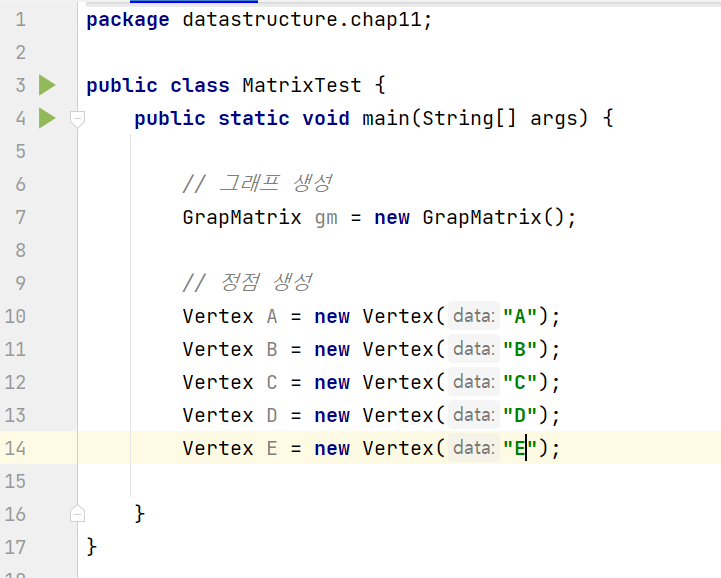Click the variable E on line 14
The width and height of the screenshot is (721, 578).
[272, 448]
